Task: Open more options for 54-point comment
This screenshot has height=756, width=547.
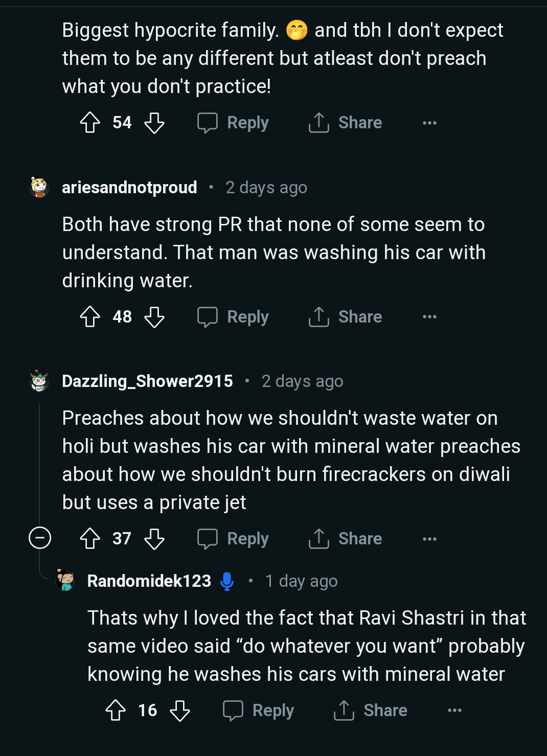Action: pyautogui.click(x=429, y=123)
